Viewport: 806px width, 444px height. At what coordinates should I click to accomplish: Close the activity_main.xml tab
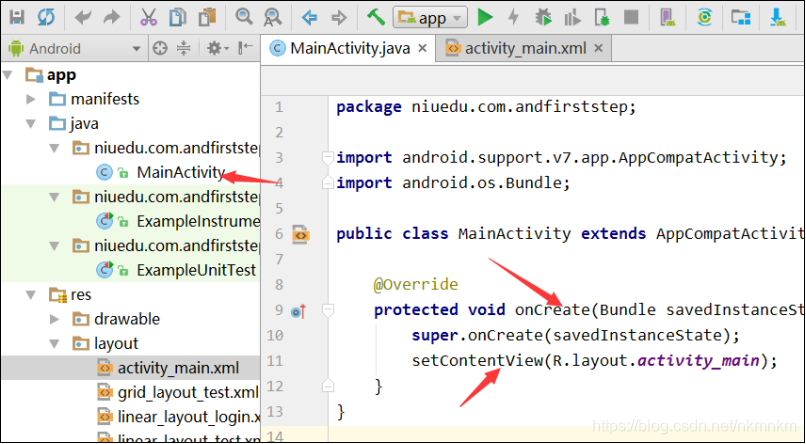pos(598,49)
